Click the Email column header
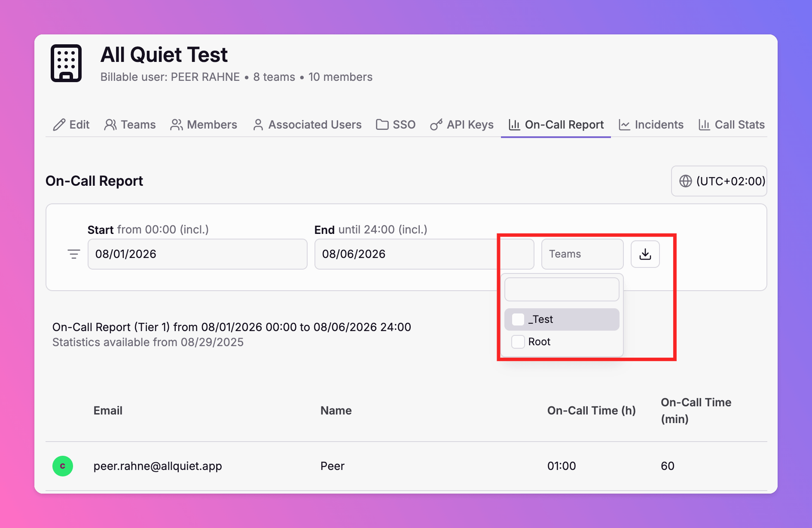812x528 pixels. (x=108, y=411)
